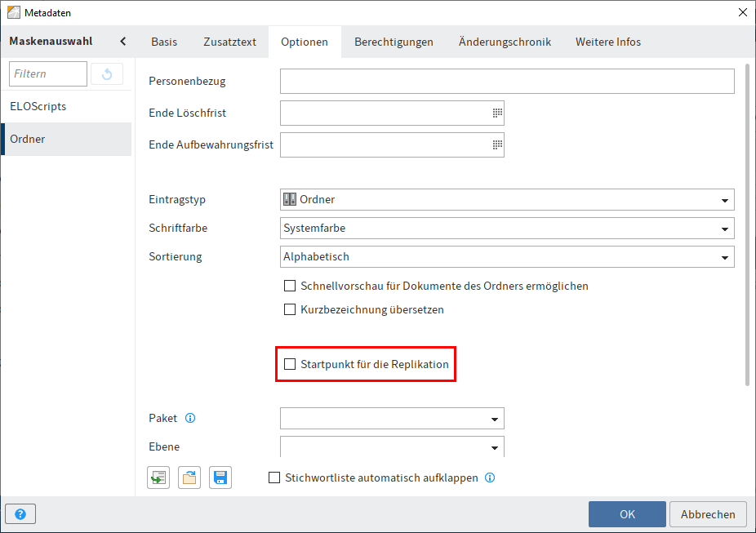Switch to the Basis tab
This screenshot has height=533, width=756.
click(164, 42)
